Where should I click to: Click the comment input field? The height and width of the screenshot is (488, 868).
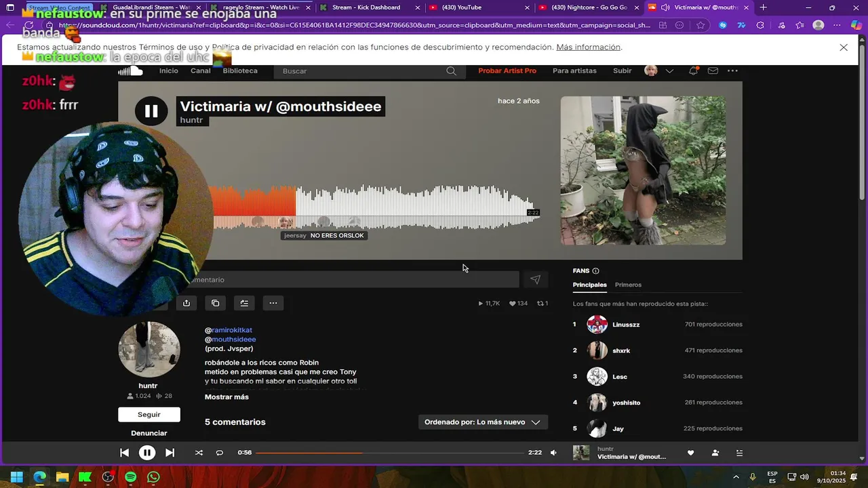coord(353,279)
